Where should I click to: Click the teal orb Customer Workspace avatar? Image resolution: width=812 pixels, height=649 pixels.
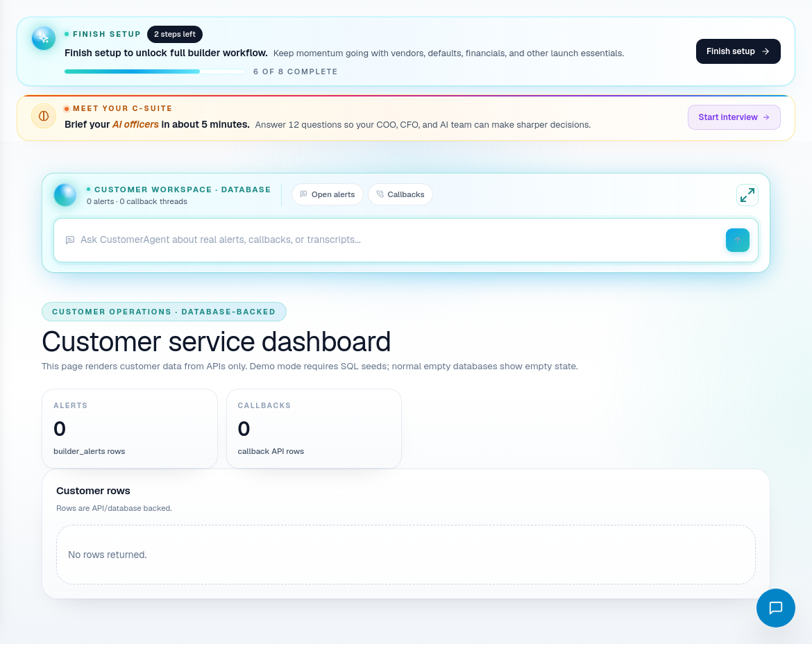(65, 195)
